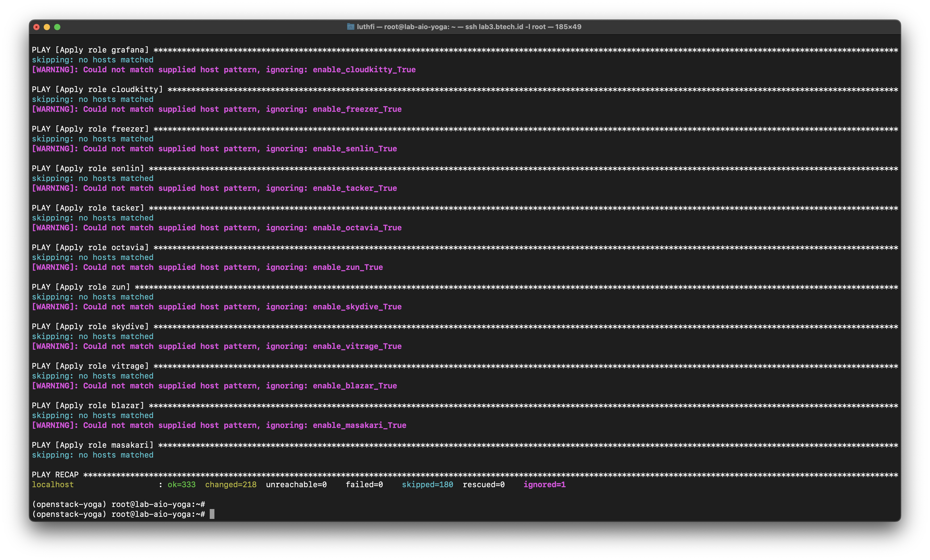Click 'PLAY [Apply role vitrage]' line
930x560 pixels.
(x=465, y=366)
